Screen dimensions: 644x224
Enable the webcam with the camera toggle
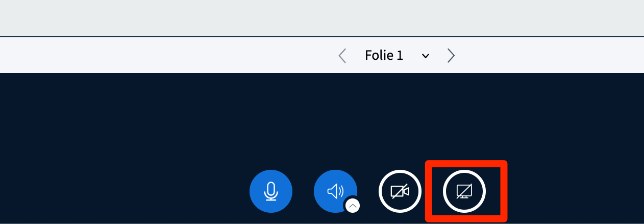pos(400,191)
